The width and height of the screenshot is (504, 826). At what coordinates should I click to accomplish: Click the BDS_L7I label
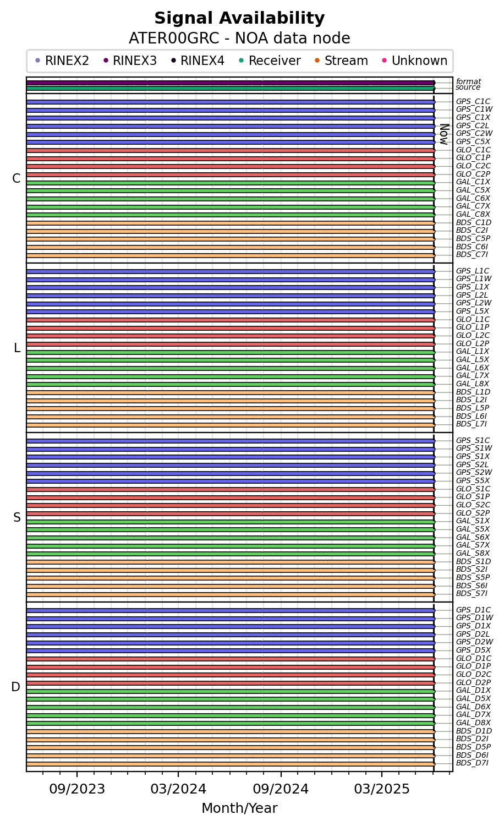tap(472, 424)
